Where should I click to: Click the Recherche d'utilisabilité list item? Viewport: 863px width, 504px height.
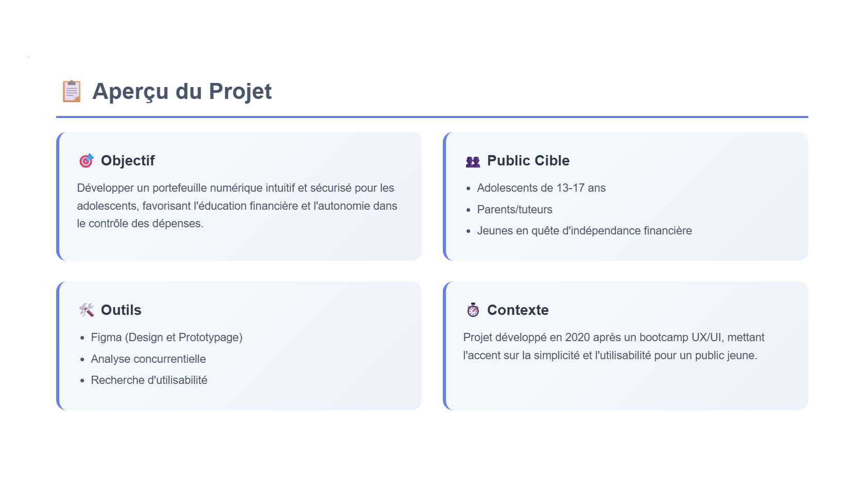coord(149,380)
